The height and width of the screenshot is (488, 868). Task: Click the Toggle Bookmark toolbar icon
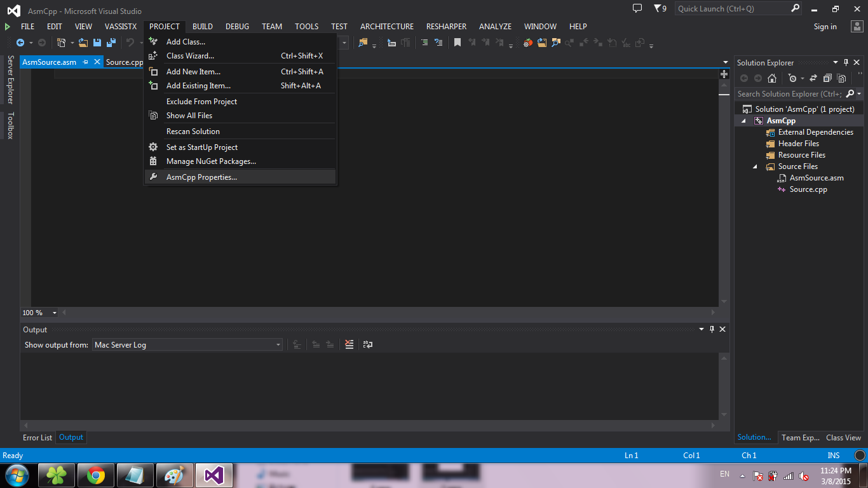pos(457,43)
